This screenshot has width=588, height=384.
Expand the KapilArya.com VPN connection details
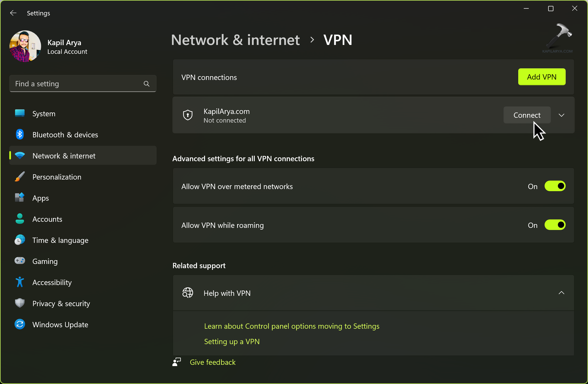pyautogui.click(x=562, y=115)
